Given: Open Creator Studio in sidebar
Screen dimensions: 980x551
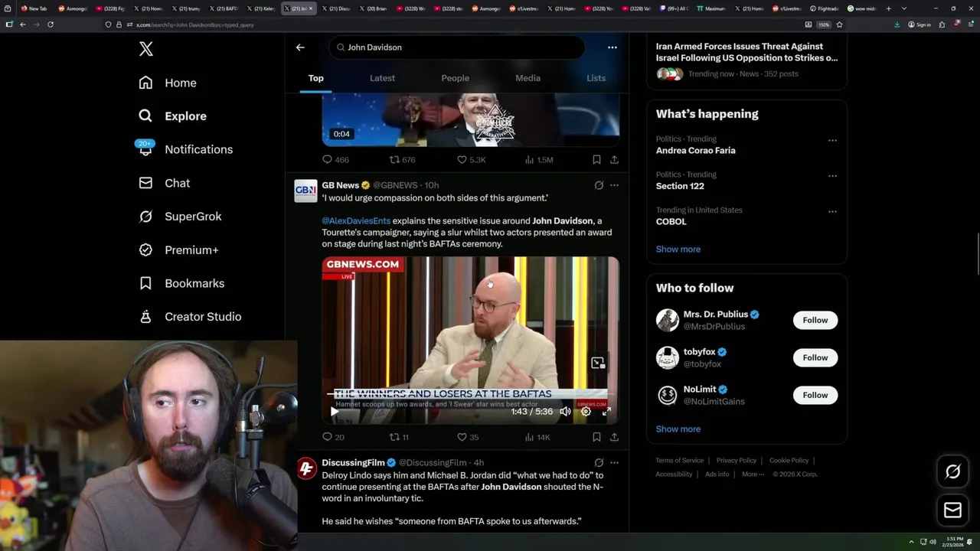Looking at the screenshot, I should [x=190, y=317].
